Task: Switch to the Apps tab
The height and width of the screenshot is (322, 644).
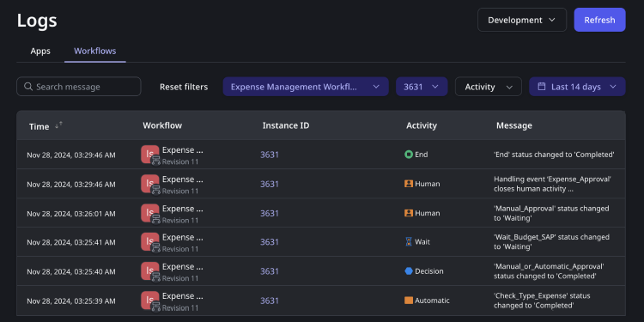Action: click(x=40, y=52)
